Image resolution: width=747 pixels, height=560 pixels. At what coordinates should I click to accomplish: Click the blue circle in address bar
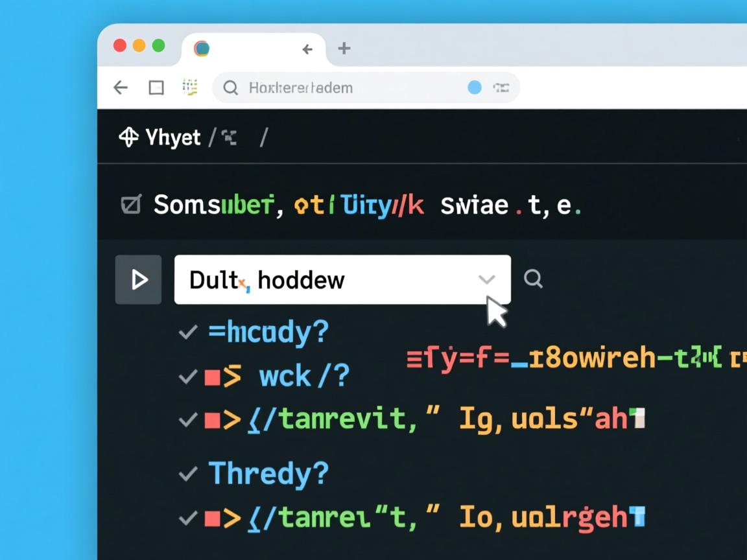475,87
